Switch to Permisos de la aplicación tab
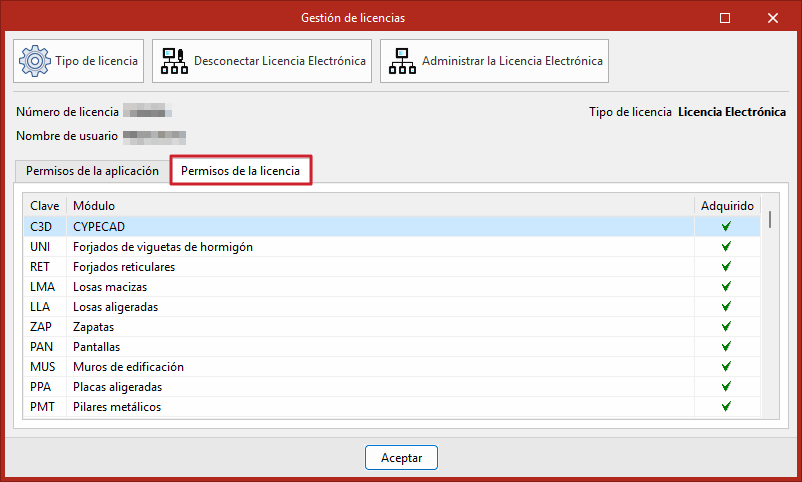The image size is (802, 482). point(92,171)
